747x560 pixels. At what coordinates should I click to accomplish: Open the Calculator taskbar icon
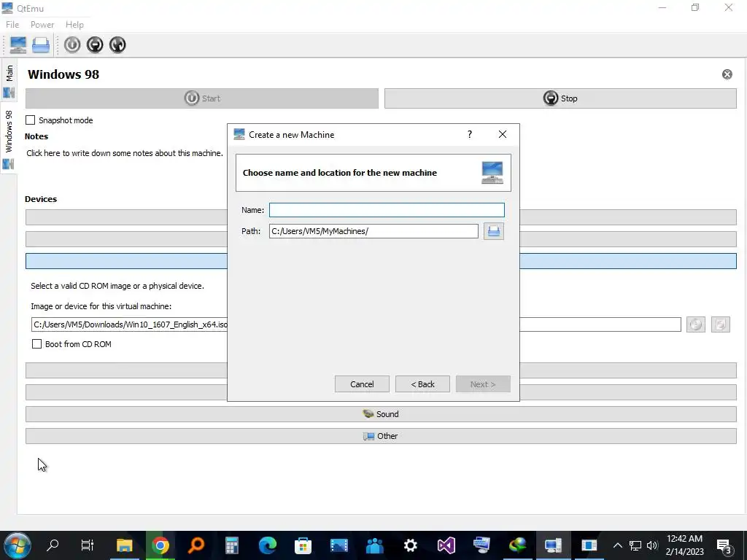(232, 545)
